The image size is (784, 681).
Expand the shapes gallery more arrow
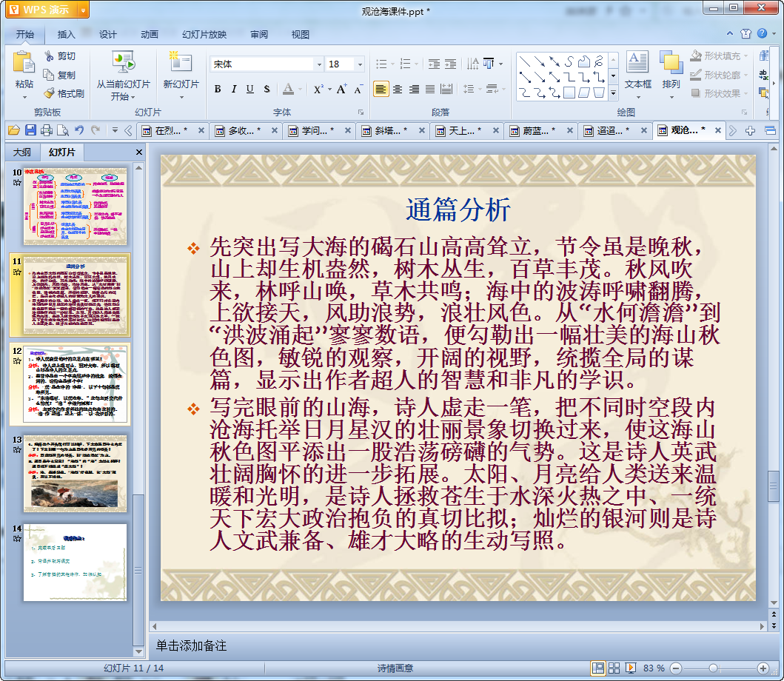pos(614,93)
